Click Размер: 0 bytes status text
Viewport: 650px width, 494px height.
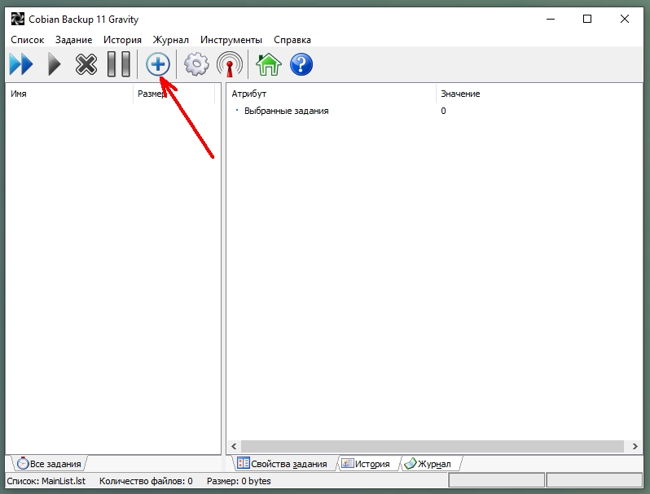(x=239, y=481)
